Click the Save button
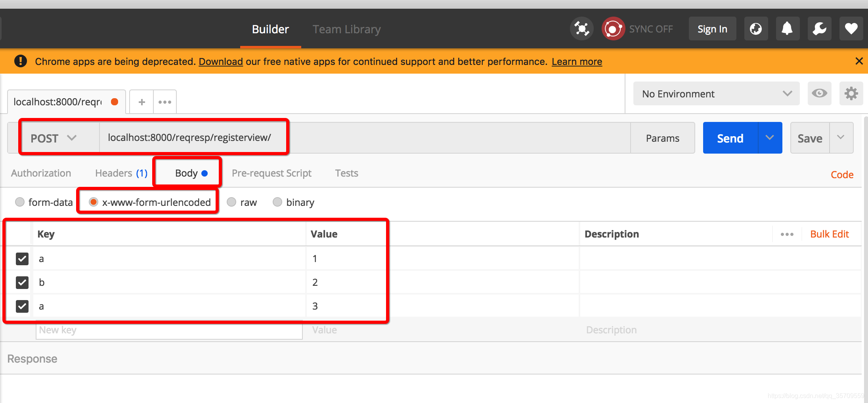The image size is (868, 403). tap(810, 138)
